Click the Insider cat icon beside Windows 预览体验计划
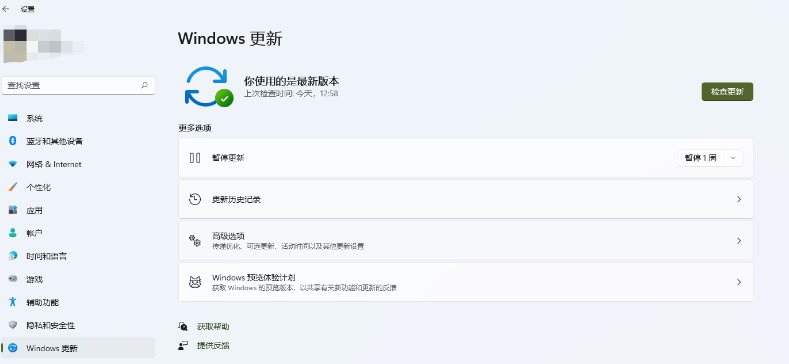The image size is (789, 364). 195,282
